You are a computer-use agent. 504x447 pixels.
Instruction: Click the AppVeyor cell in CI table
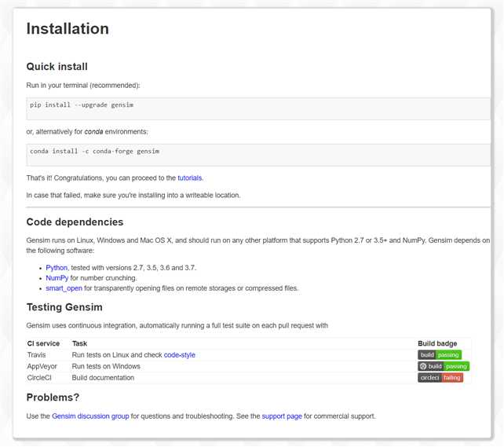click(42, 366)
